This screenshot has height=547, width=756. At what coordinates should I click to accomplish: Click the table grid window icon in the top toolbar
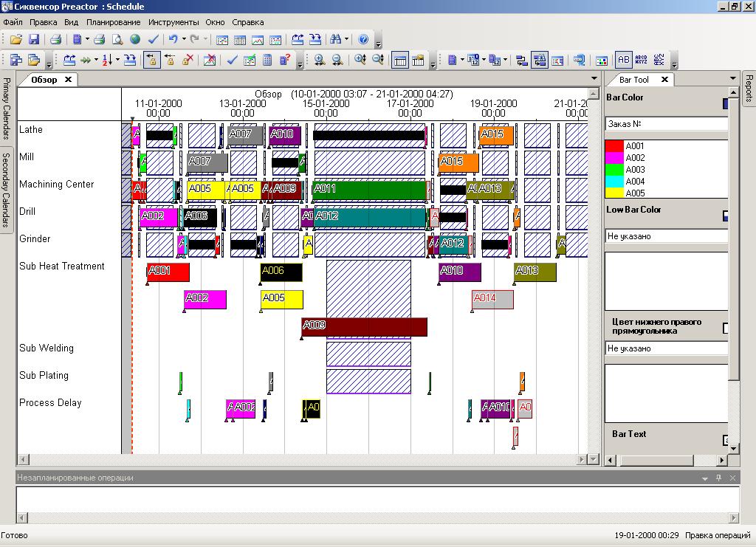point(240,40)
